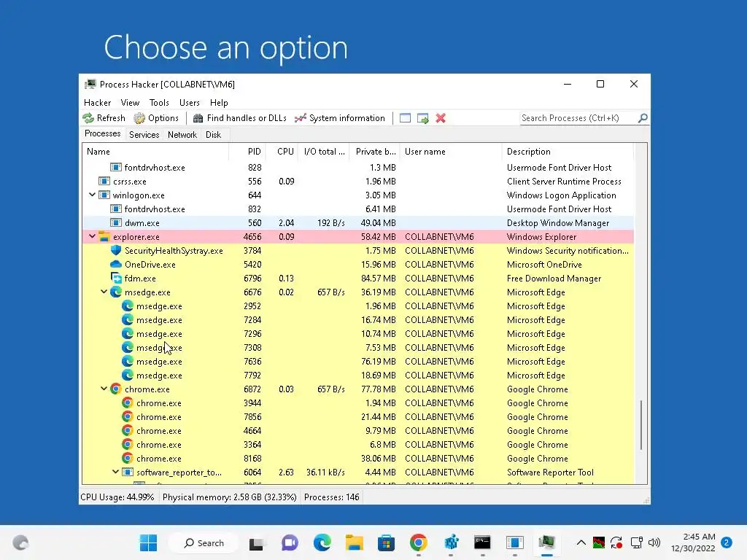Screen dimensions: 747x560
Task: Sort by Description column header
Action: click(568, 152)
